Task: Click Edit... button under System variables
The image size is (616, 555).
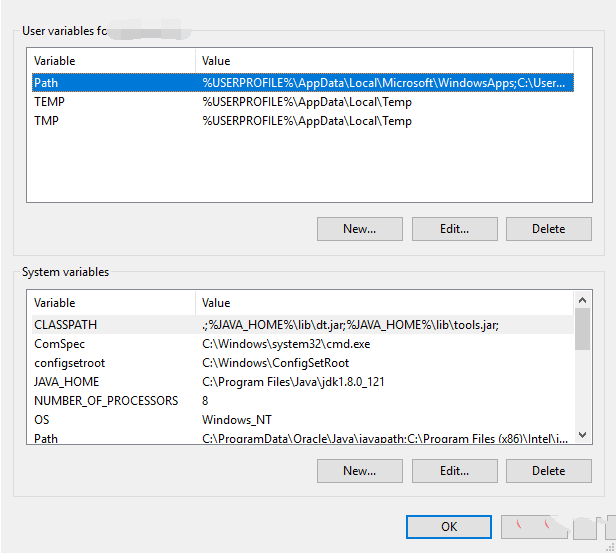Action: click(454, 471)
